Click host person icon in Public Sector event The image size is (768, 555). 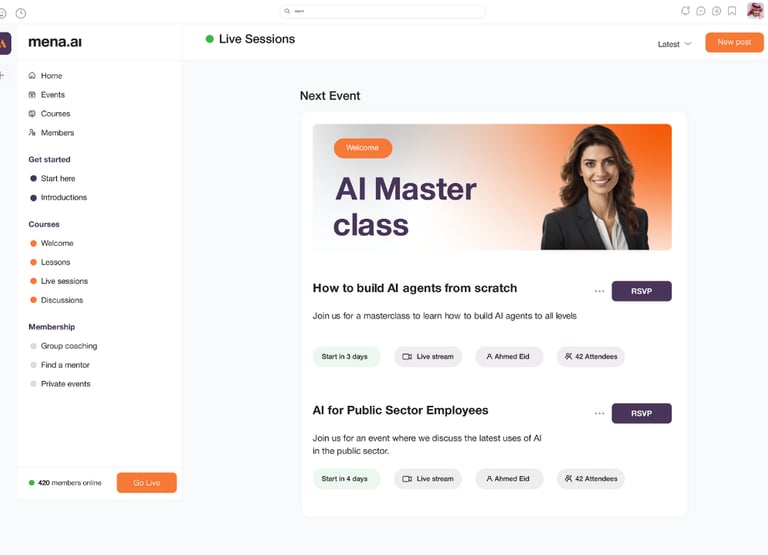[x=489, y=479]
